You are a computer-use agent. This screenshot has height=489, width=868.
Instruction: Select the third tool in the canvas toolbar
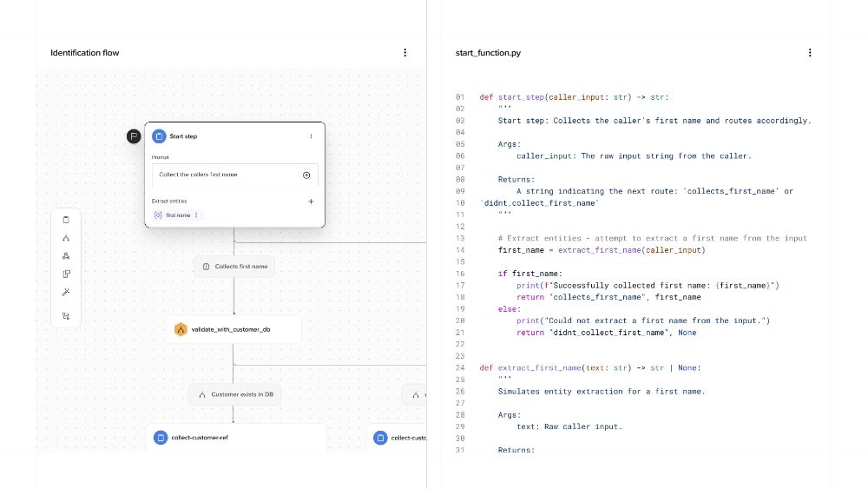[66, 256]
